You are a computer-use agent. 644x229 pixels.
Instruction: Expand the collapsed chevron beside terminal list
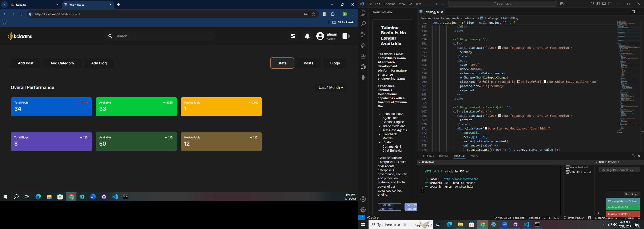[x=598, y=213]
